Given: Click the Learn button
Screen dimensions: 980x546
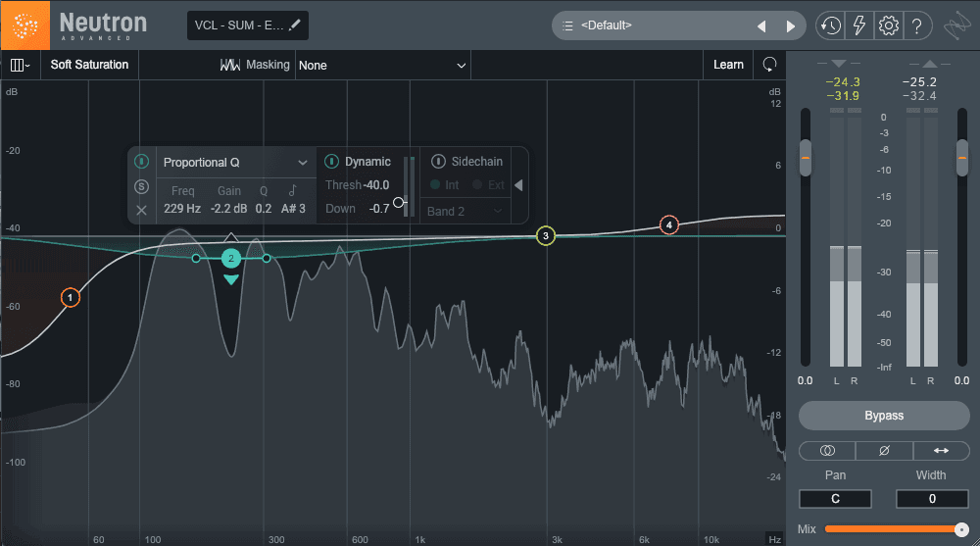Looking at the screenshot, I should click(729, 65).
